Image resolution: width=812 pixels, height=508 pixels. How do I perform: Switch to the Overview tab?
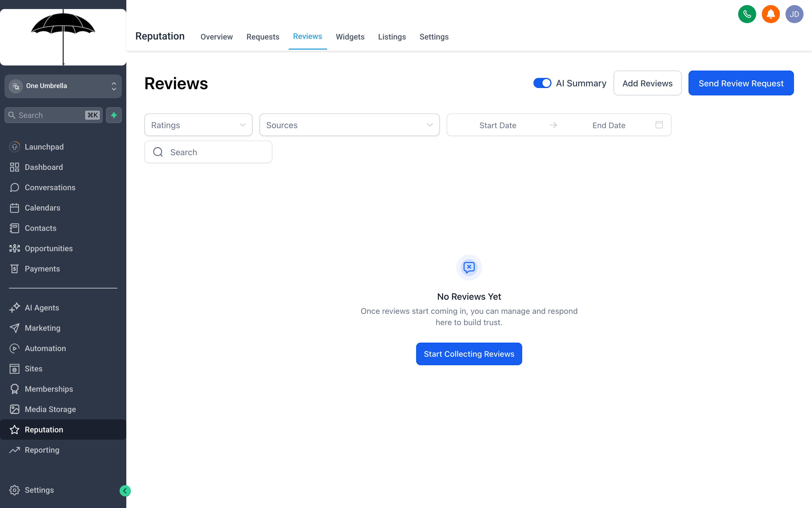[x=217, y=37]
